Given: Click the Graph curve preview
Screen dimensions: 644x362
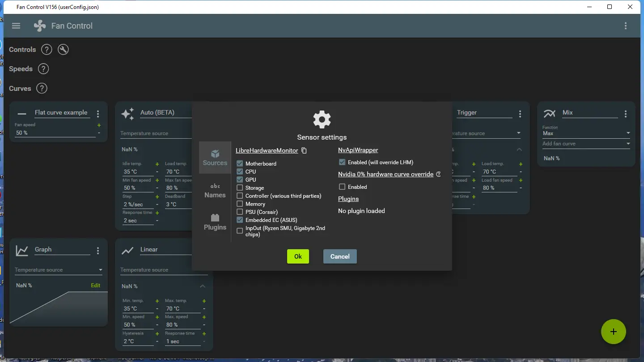Looking at the screenshot, I should pos(59,307).
